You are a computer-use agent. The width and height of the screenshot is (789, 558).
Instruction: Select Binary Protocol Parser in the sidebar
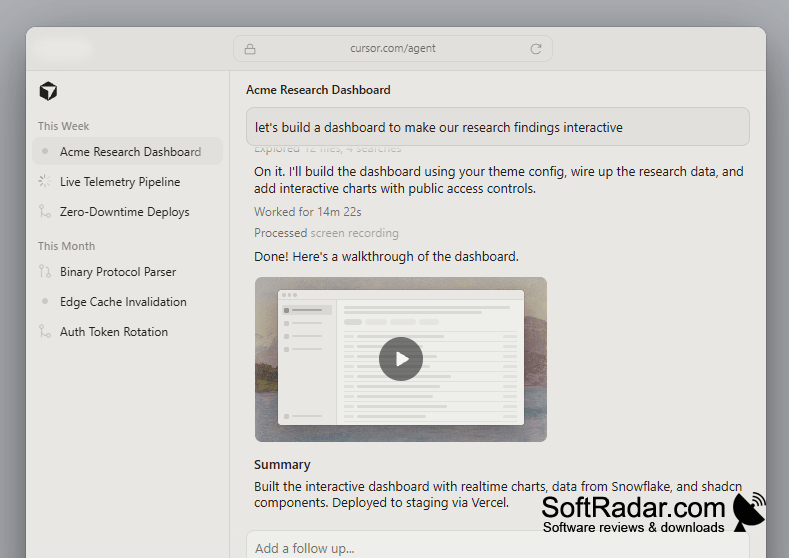click(x=127, y=272)
